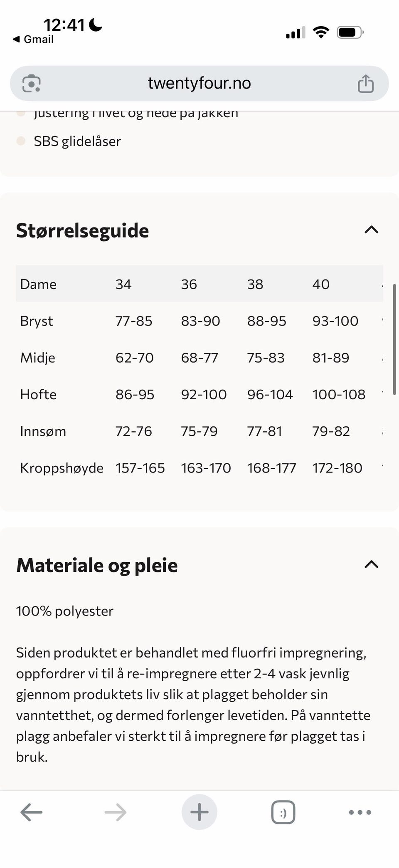The width and height of the screenshot is (399, 868).
Task: Tap the SBS glidelåser list item
Action: [x=77, y=141]
